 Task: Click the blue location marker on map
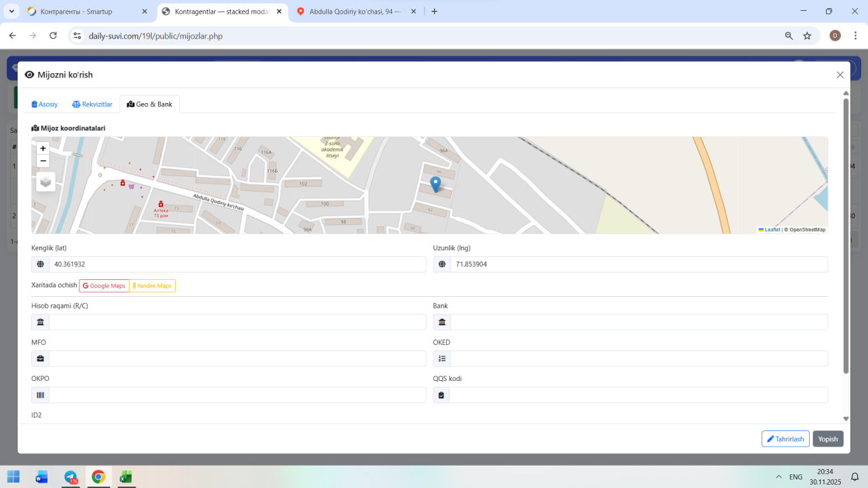point(435,184)
